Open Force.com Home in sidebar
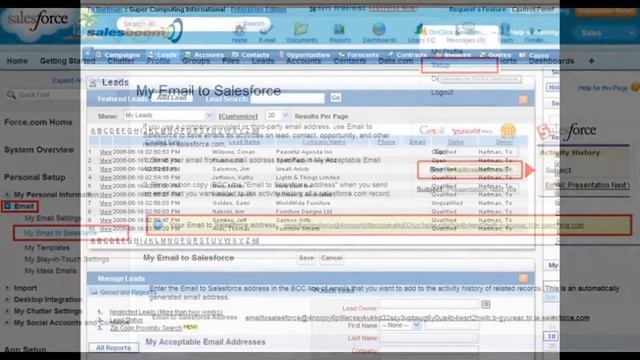This screenshot has height=360, width=640. 38,122
